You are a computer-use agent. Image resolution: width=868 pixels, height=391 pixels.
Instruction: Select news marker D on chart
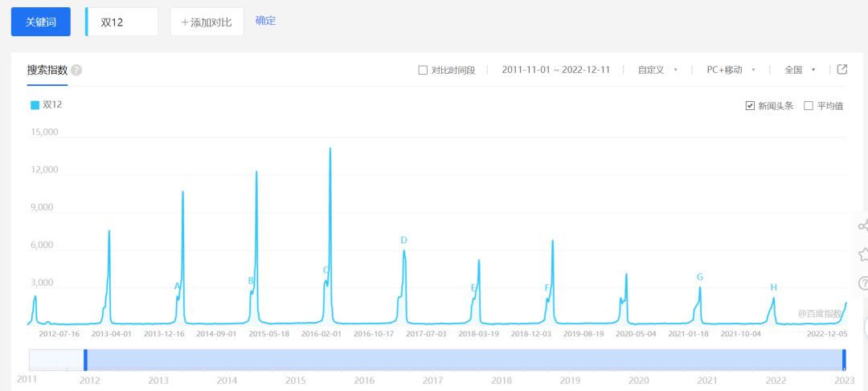(403, 240)
